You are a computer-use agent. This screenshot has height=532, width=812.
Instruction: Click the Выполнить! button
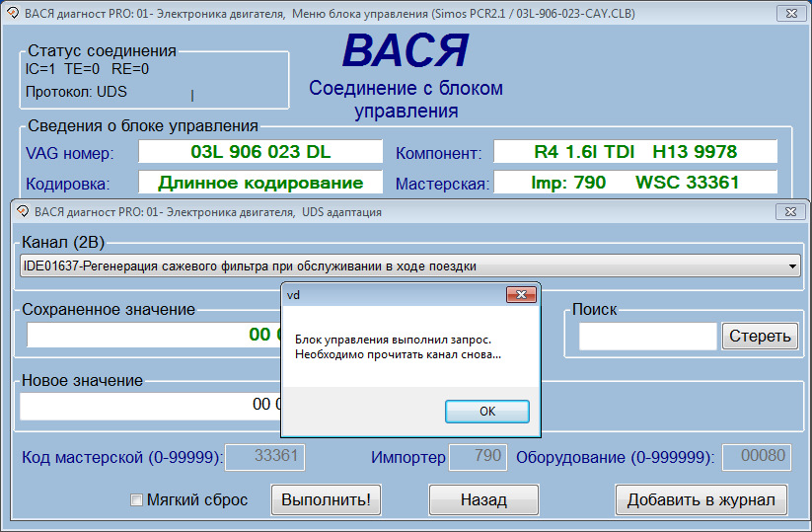326,499
